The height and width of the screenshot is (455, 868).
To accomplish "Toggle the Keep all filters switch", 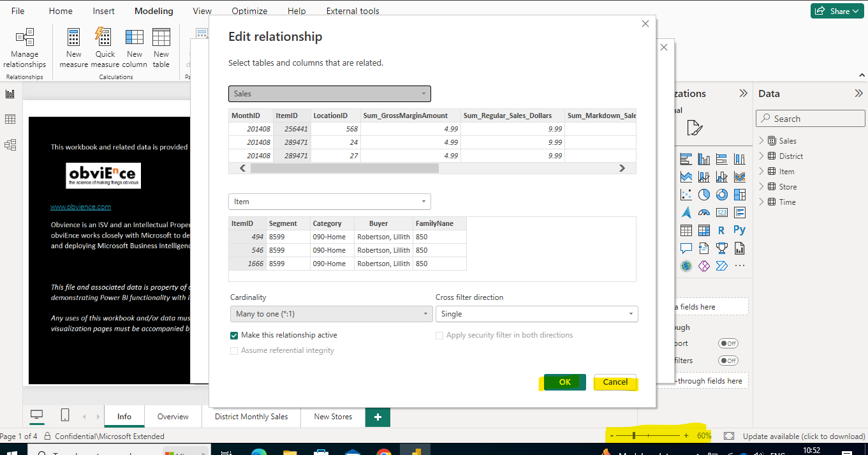I will click(728, 361).
